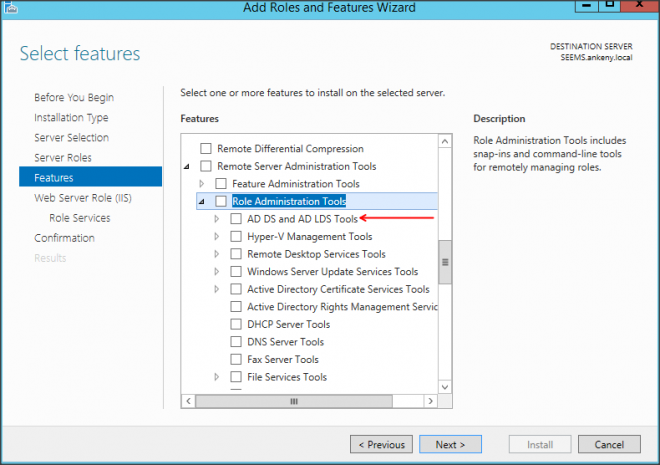Collapse the Role Administration Tools node

(x=202, y=202)
